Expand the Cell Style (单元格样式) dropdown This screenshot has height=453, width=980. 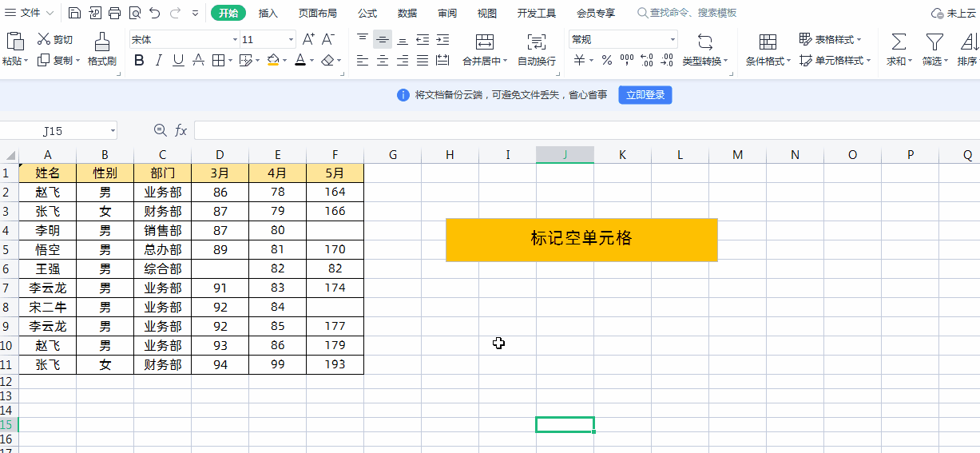coord(868,61)
